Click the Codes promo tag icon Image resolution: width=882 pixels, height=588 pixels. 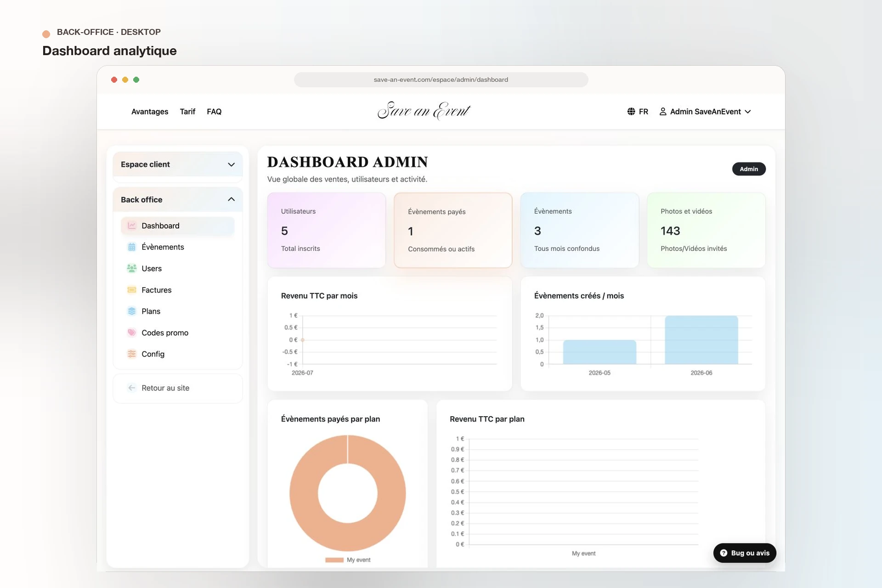[x=132, y=333]
